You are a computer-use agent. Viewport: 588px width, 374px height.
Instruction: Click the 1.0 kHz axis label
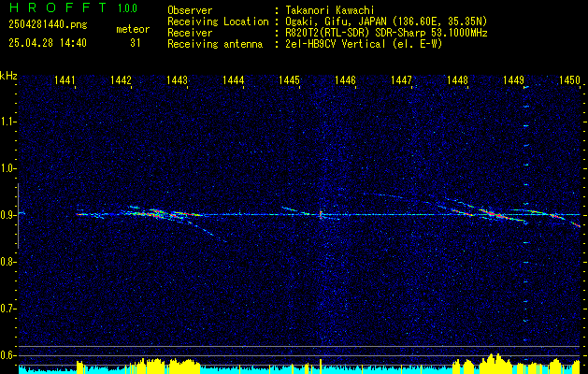(7, 168)
